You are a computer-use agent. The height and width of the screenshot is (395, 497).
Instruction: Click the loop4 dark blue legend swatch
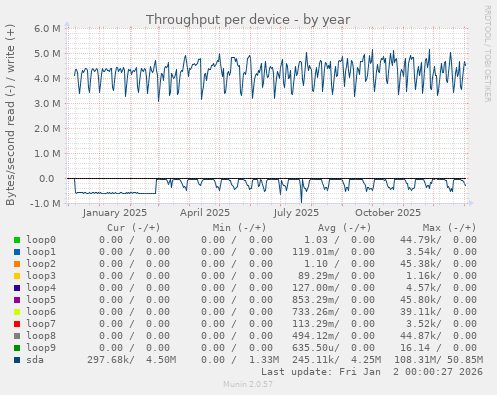[17, 288]
